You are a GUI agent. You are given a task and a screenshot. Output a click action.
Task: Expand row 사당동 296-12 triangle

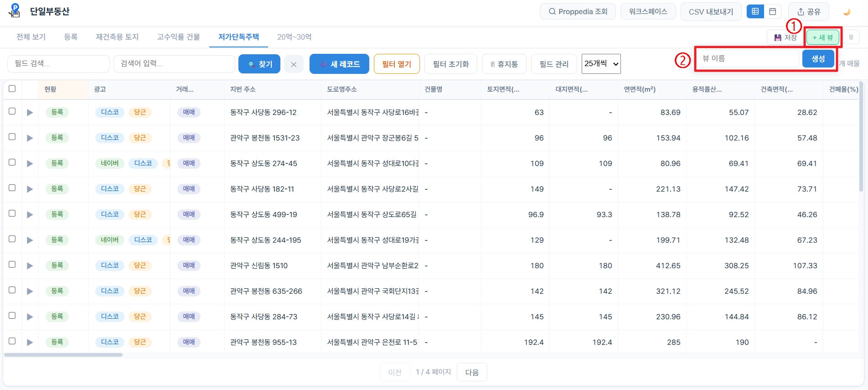tap(30, 112)
